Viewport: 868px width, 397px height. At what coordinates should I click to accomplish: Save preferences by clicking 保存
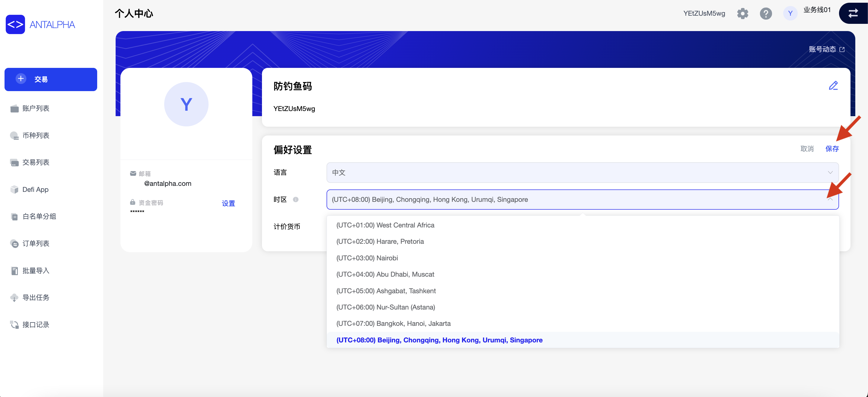pos(832,148)
